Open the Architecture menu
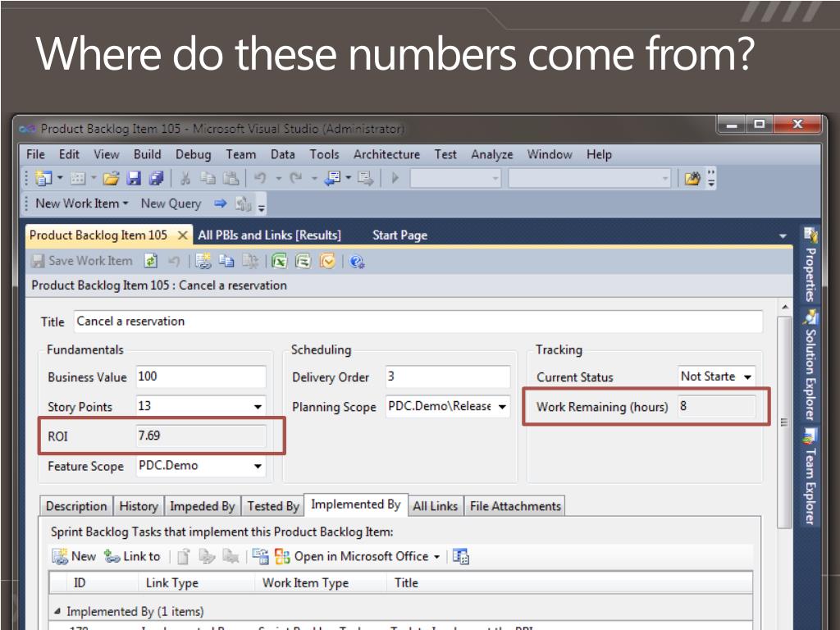 click(x=386, y=154)
